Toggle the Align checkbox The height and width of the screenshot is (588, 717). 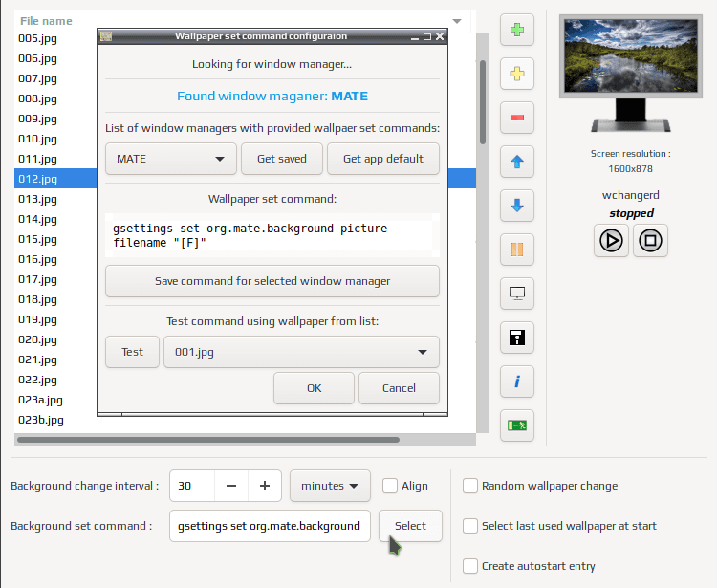coord(390,486)
